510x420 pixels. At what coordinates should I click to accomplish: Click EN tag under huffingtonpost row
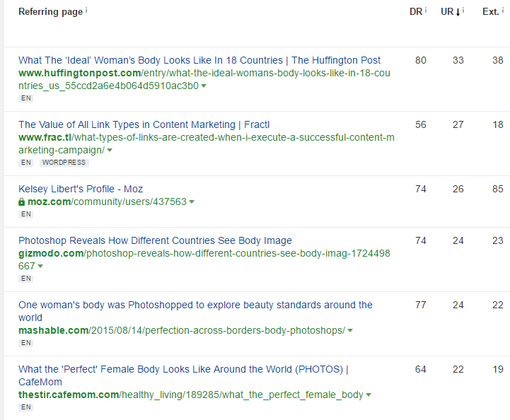(x=26, y=98)
